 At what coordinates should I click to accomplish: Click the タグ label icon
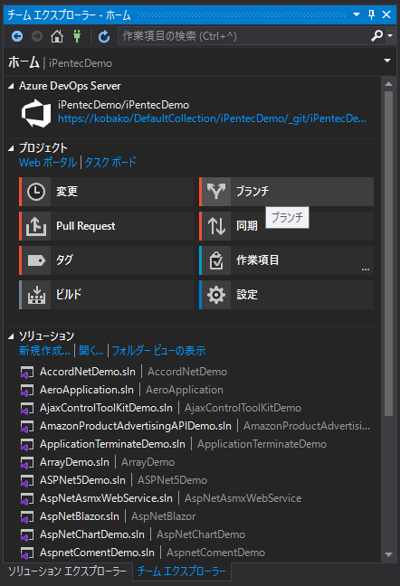pyautogui.click(x=36, y=260)
